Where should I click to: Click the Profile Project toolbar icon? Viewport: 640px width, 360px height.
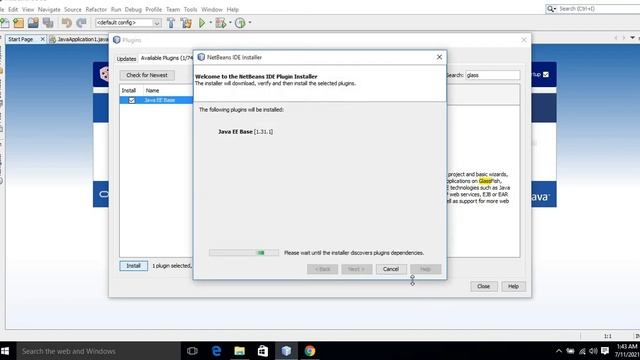coord(240,23)
